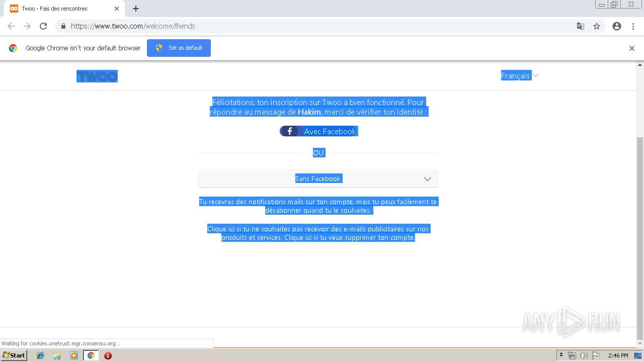Click the 'OU' separator text
This screenshot has height=362, width=644.
318,153
